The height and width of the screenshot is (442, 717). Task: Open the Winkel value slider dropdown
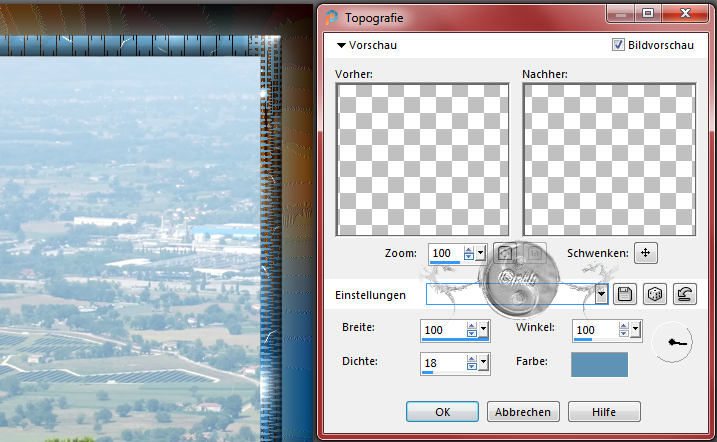pyautogui.click(x=635, y=330)
